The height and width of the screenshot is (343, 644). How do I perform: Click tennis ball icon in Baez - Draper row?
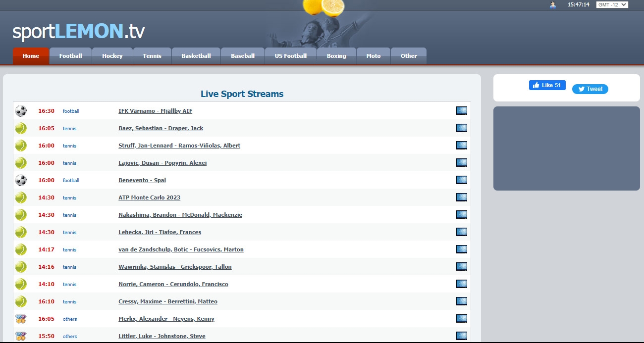pos(21,128)
